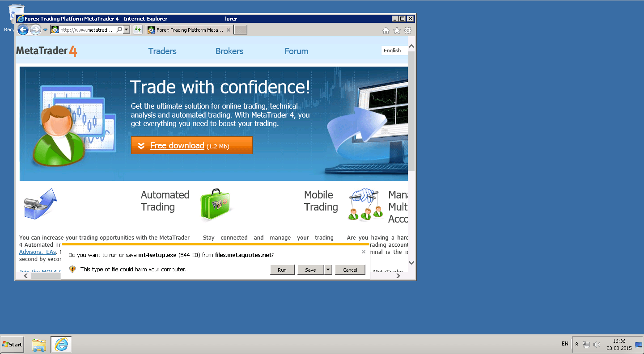The height and width of the screenshot is (354, 644).
Task: Open the Forum menu item
Action: coord(297,51)
